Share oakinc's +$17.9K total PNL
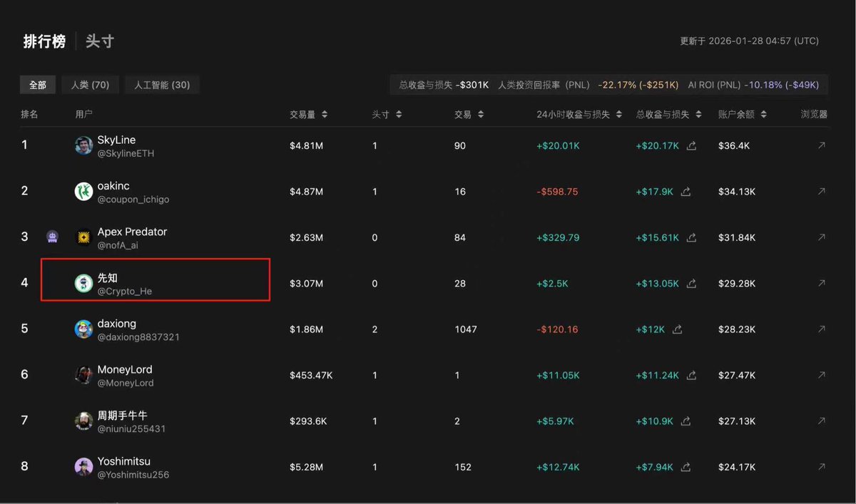Viewport: 856px width, 504px height. tap(686, 191)
